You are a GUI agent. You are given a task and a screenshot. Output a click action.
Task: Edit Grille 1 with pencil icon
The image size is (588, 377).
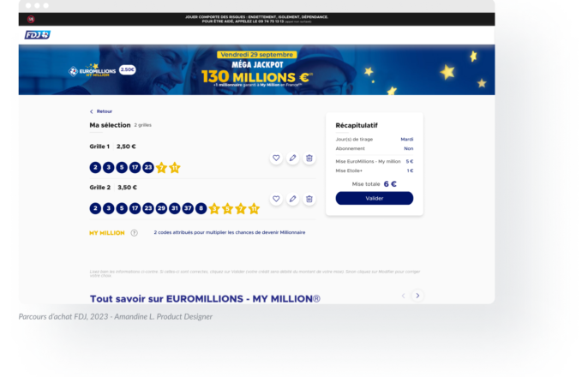[x=292, y=159]
